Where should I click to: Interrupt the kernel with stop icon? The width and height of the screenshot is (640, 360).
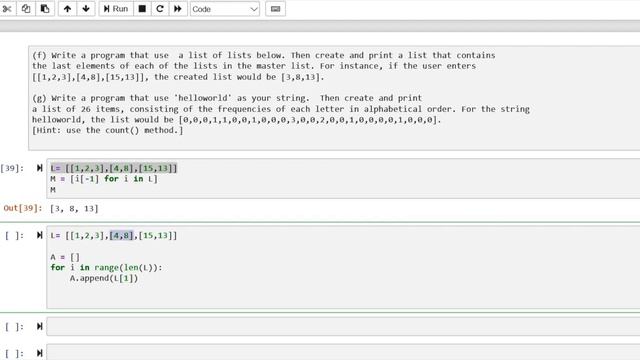tap(142, 9)
